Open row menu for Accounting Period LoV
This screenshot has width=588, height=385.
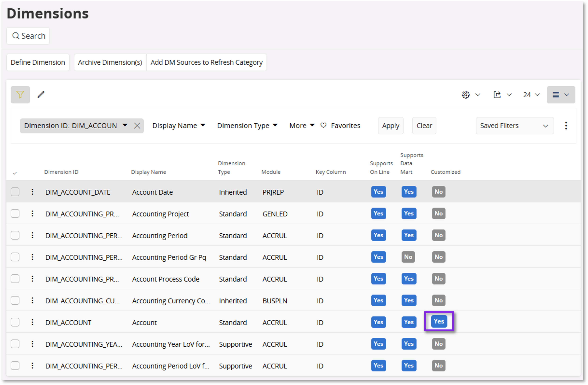(32, 366)
